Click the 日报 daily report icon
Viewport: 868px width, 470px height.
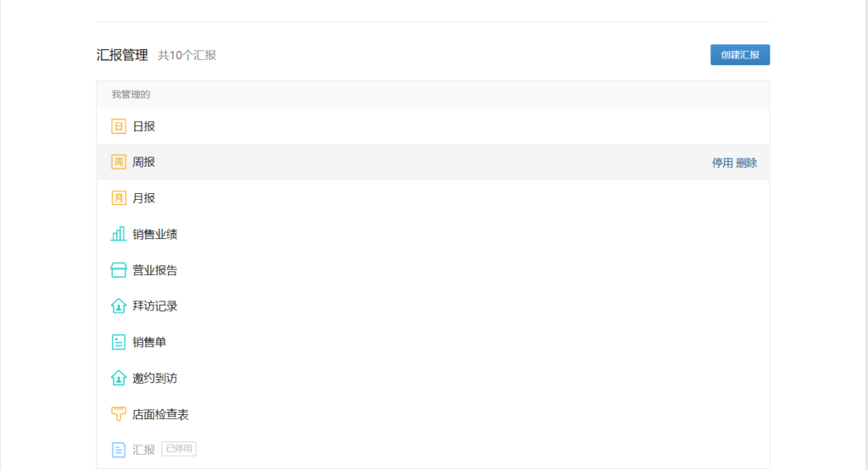(x=119, y=126)
